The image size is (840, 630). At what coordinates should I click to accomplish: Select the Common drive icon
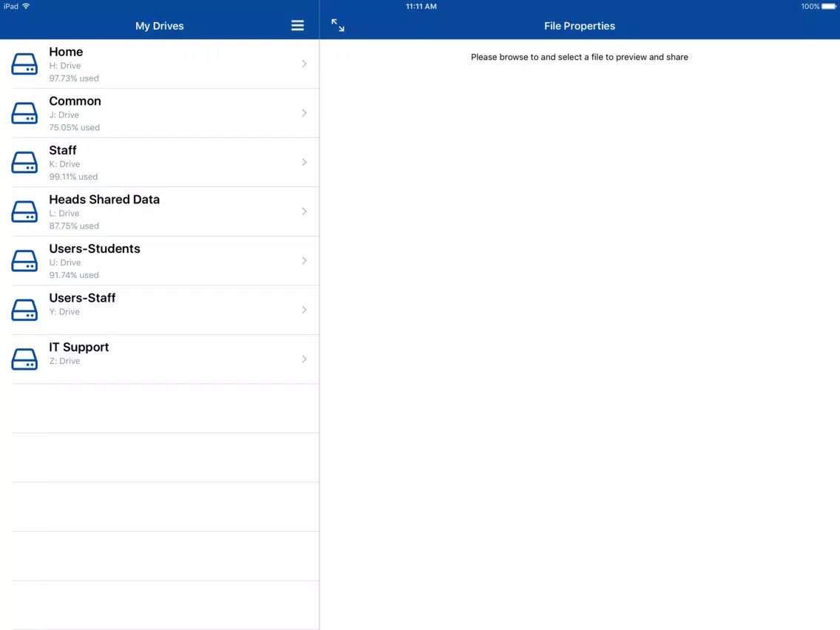pos(24,113)
